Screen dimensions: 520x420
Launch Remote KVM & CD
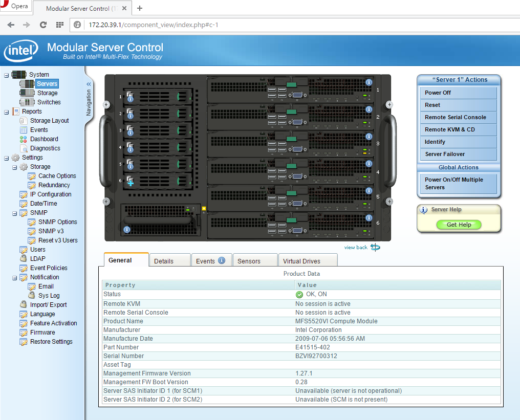pyautogui.click(x=458, y=129)
